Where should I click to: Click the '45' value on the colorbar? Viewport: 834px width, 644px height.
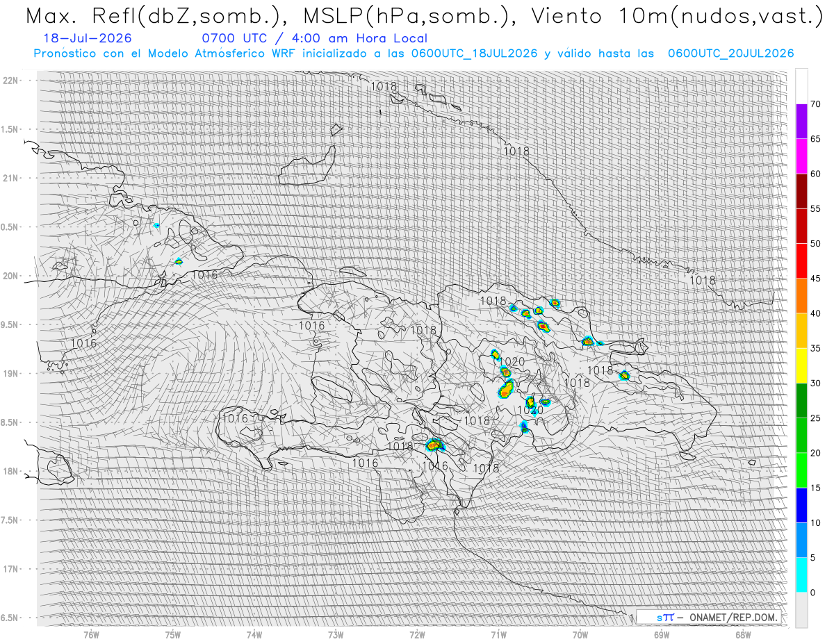(x=815, y=279)
